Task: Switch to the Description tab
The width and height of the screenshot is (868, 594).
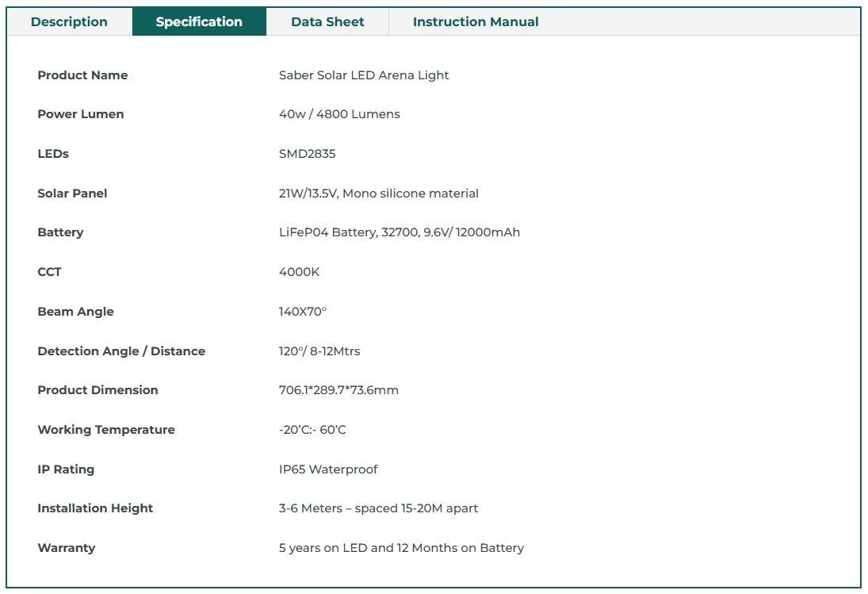Action: click(x=69, y=21)
